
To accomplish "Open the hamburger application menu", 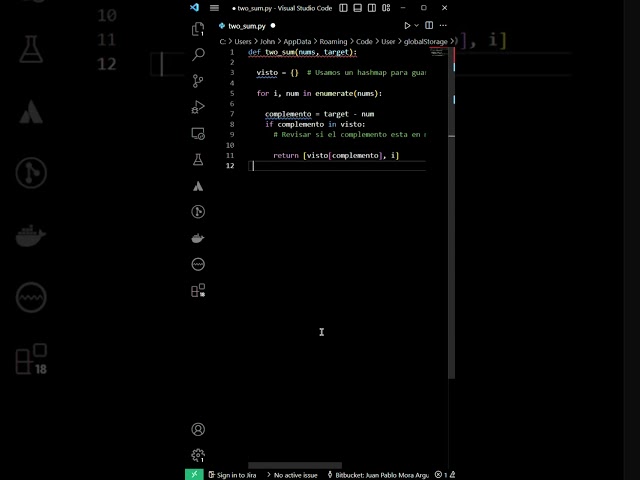I will [214, 8].
